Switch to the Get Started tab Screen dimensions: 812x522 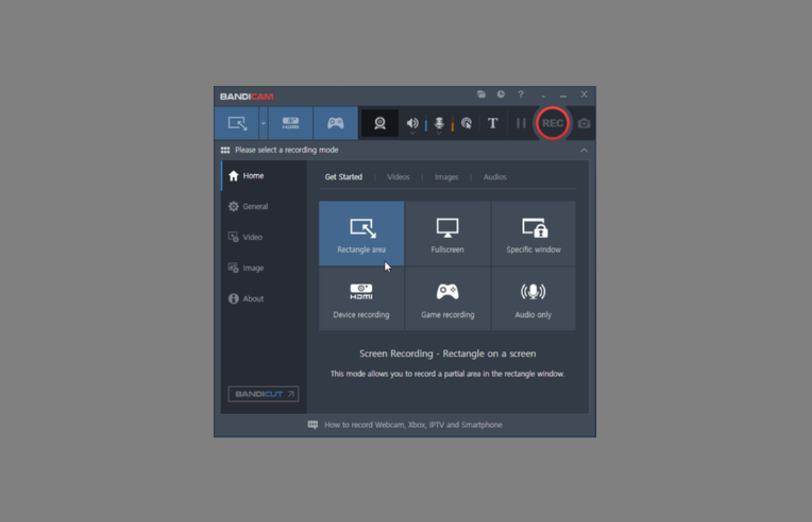(343, 177)
